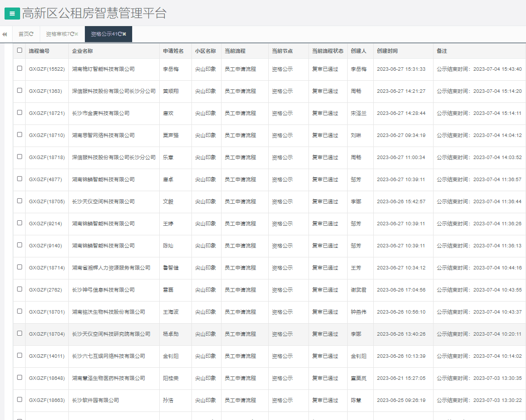
Task: Select company cell 长沙软件园有限公司
Action: (x=95, y=400)
